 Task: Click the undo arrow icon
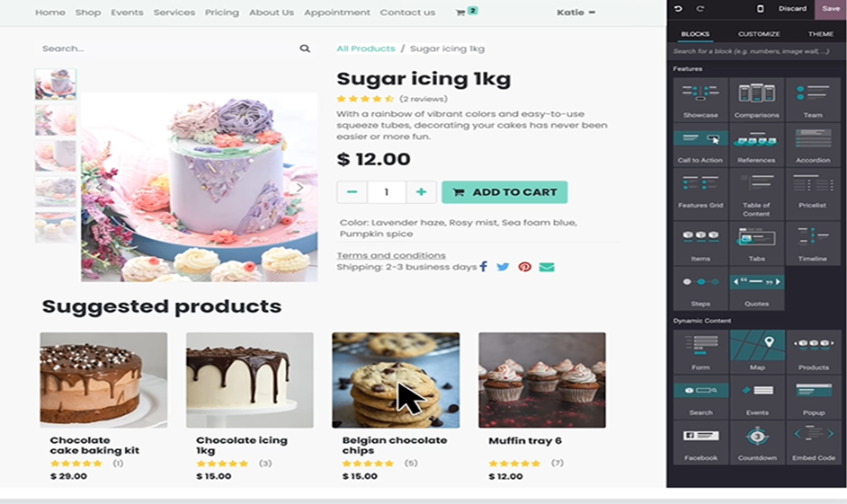pos(679,9)
